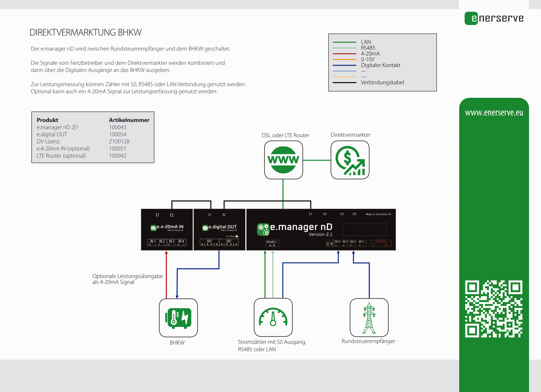
Task: Click the black Verbindungskabel legend line
Action: [344, 83]
